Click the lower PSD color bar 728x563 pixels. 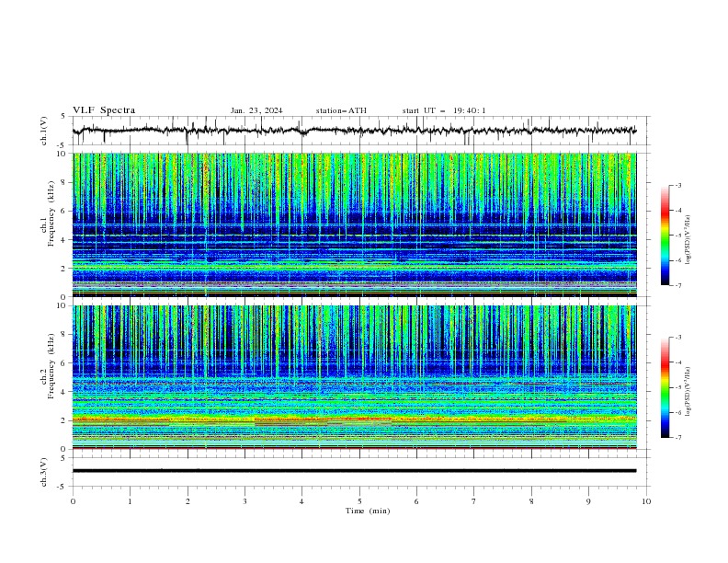[665, 387]
